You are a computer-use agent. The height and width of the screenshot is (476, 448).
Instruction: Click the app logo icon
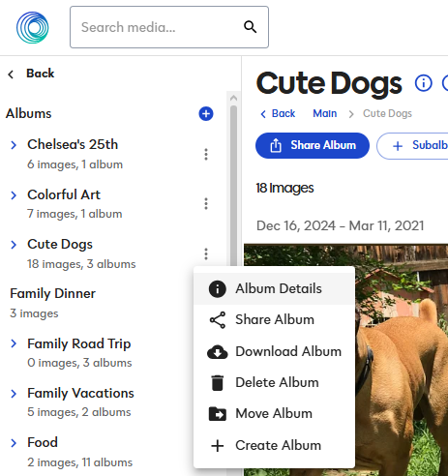click(x=33, y=27)
